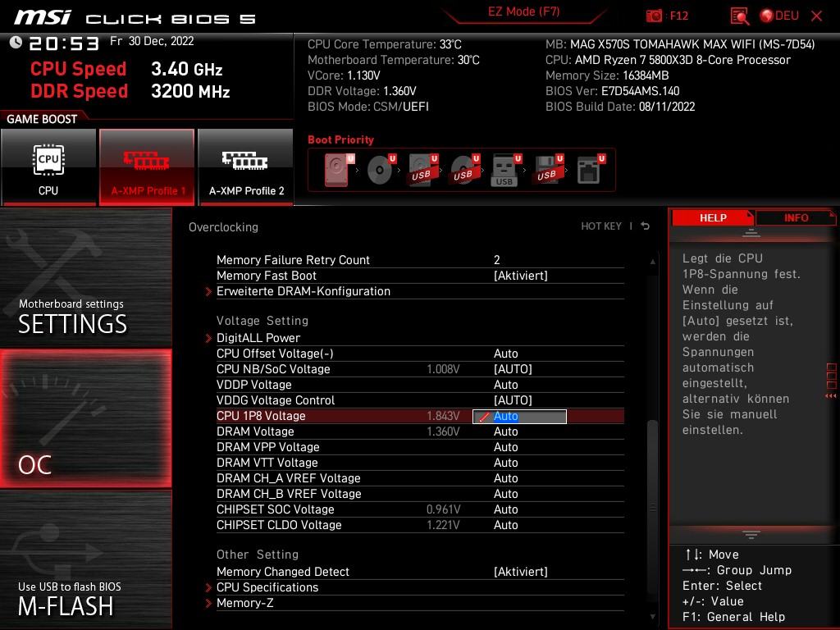Select DRAM CH_B VREF Voltage row
Screen dimensions: 840x630
420,493
